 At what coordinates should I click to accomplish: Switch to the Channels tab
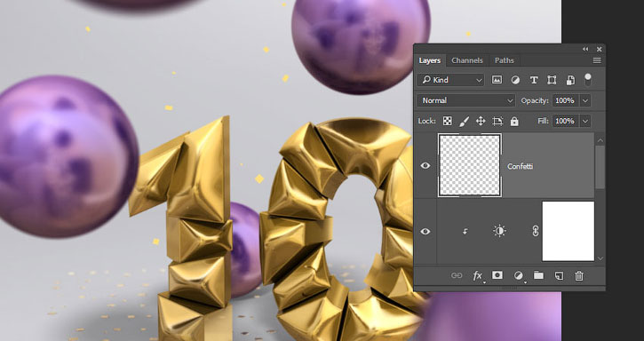point(467,60)
